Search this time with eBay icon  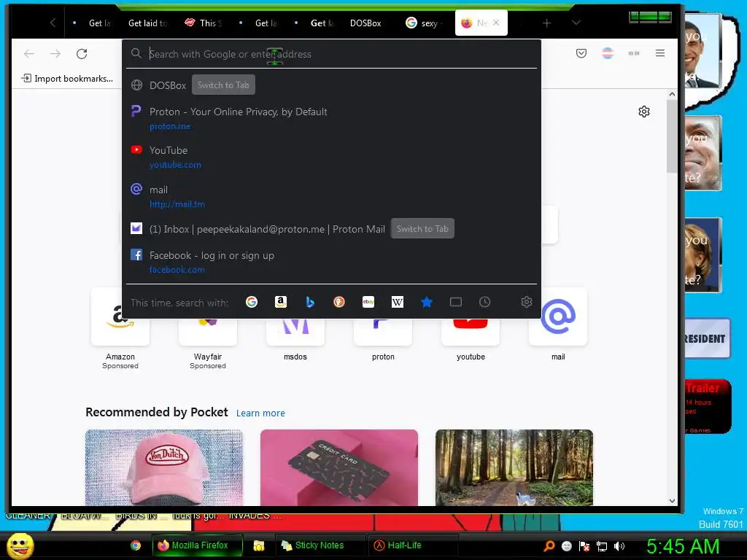pyautogui.click(x=368, y=302)
